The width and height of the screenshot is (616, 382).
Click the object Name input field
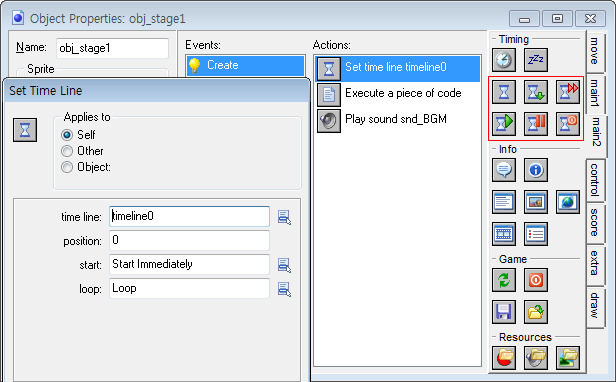click(112, 48)
